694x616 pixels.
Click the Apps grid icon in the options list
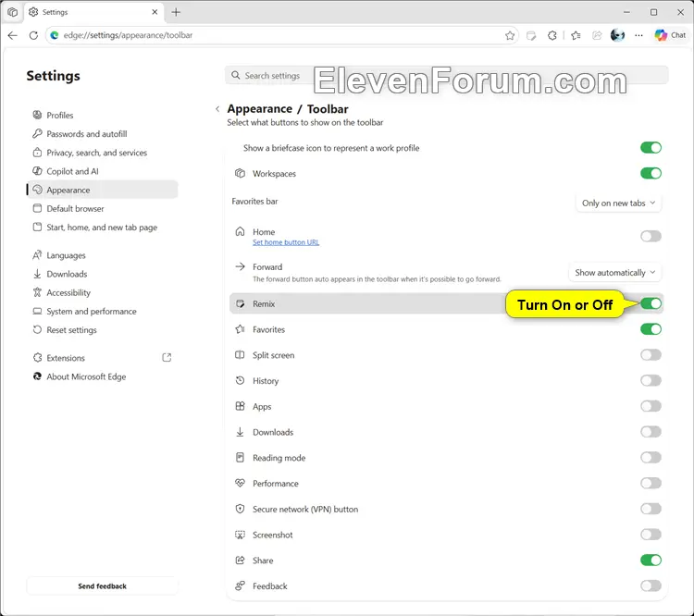240,406
